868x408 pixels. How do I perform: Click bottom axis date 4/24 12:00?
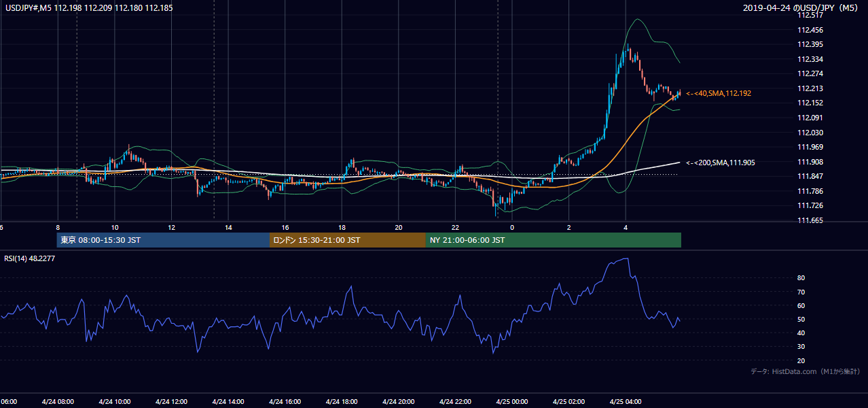point(171,402)
